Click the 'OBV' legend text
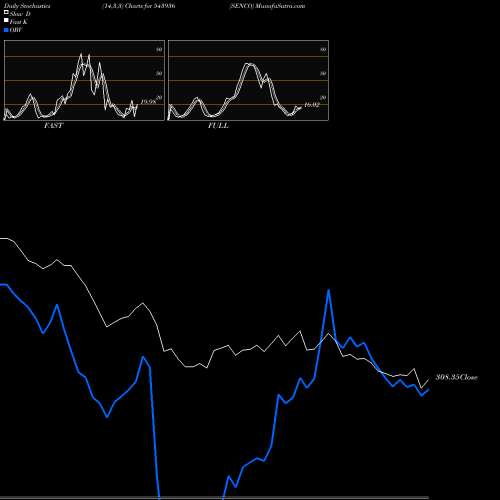Image resolution: width=500 pixels, height=500 pixels. 16,30
